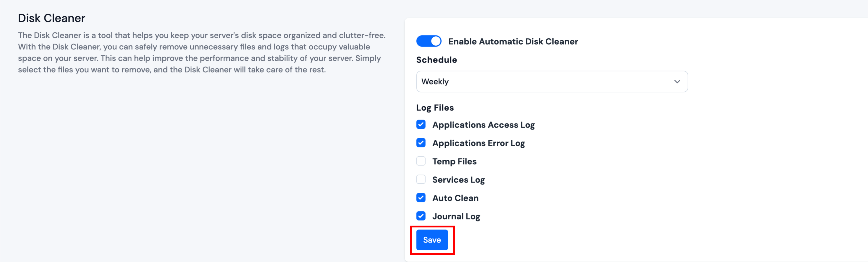This screenshot has width=868, height=262.
Task: Click the Auto Clean label text
Action: click(455, 198)
